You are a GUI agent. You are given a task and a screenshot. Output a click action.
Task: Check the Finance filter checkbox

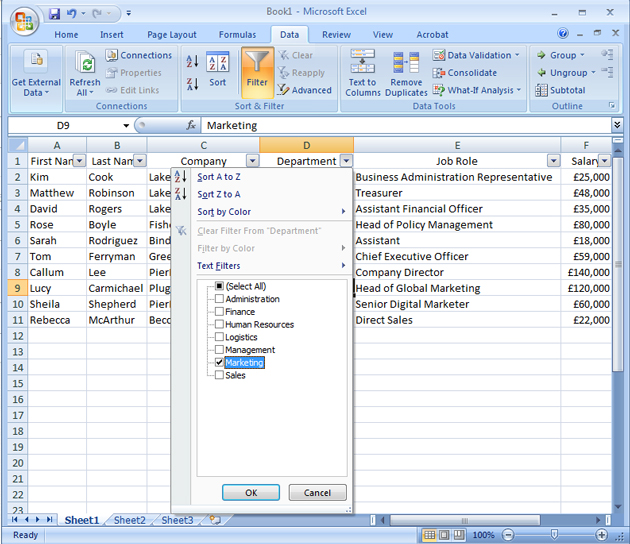click(219, 312)
